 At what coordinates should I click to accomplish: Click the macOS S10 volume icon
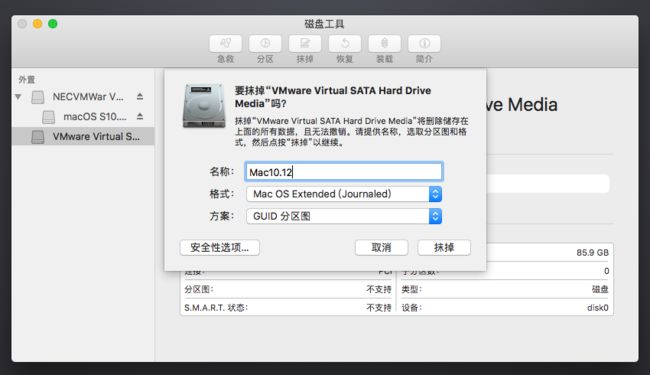pos(49,117)
